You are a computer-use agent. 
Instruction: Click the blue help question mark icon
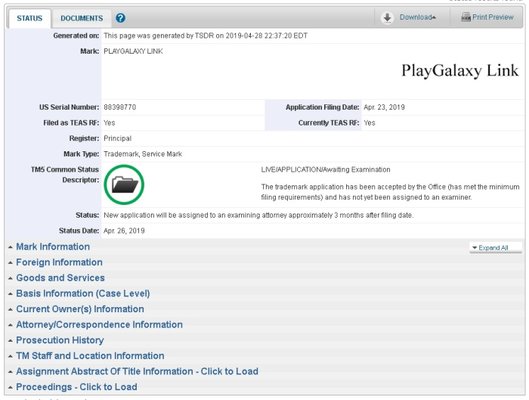point(120,18)
